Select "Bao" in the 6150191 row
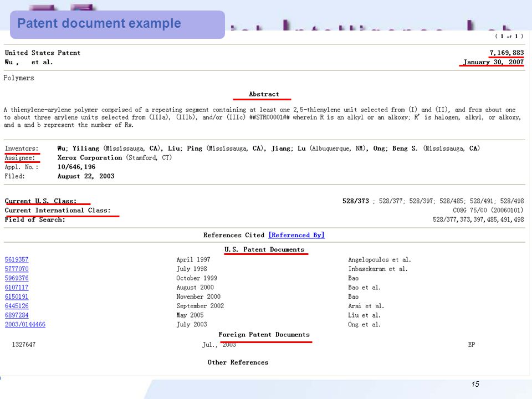The height and width of the screenshot is (399, 532). coord(354,296)
